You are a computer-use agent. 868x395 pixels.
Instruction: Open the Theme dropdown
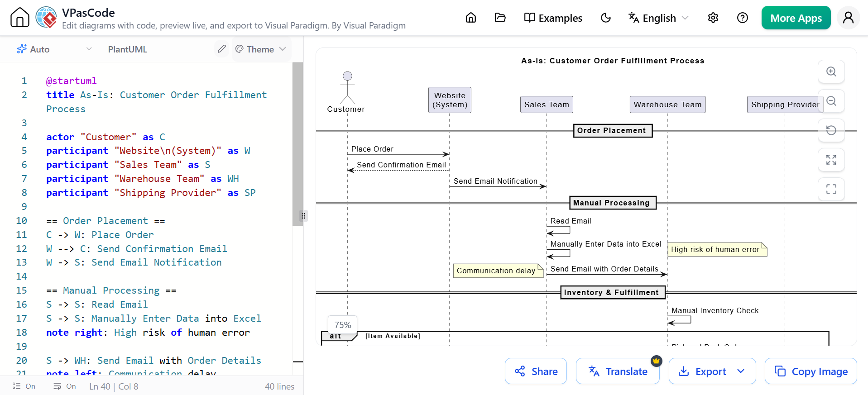tap(261, 49)
